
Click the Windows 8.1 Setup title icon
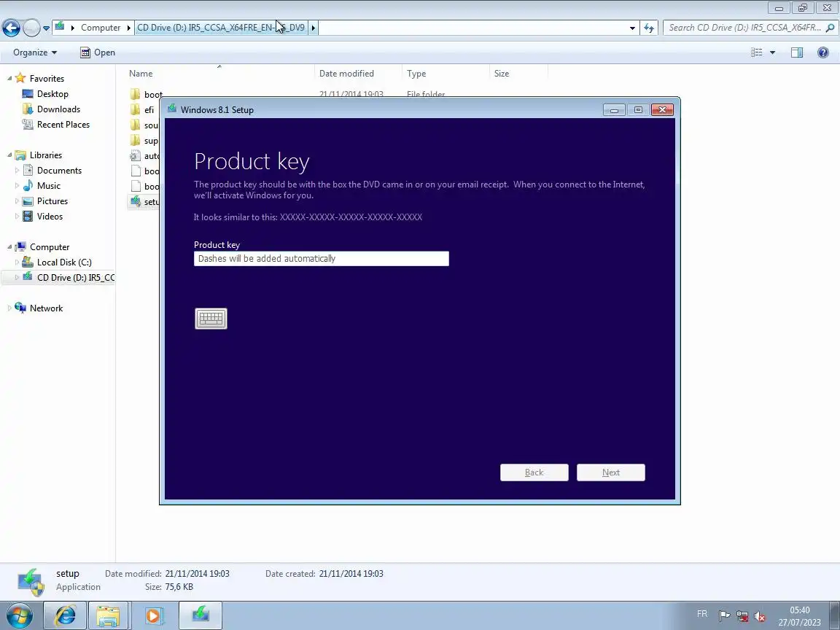coord(172,109)
